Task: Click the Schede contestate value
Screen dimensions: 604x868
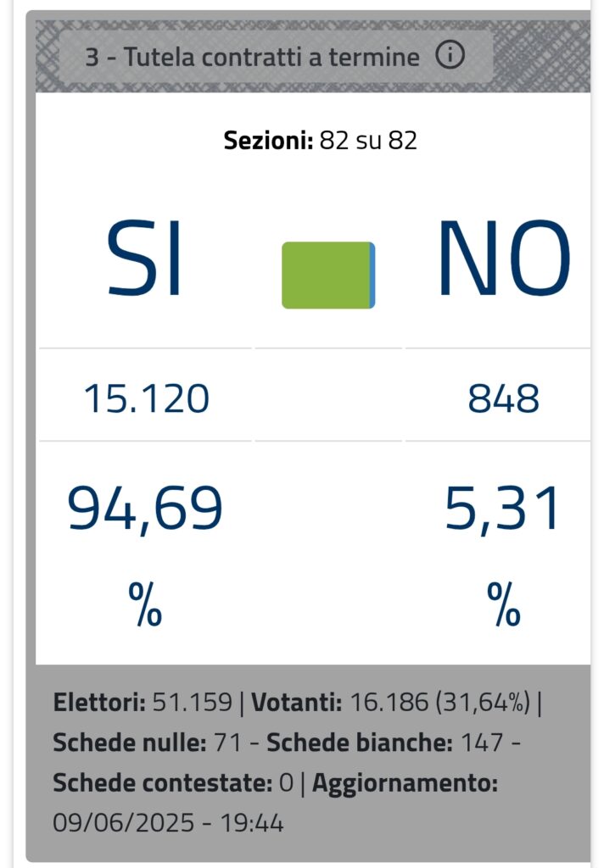Action: tap(286, 782)
